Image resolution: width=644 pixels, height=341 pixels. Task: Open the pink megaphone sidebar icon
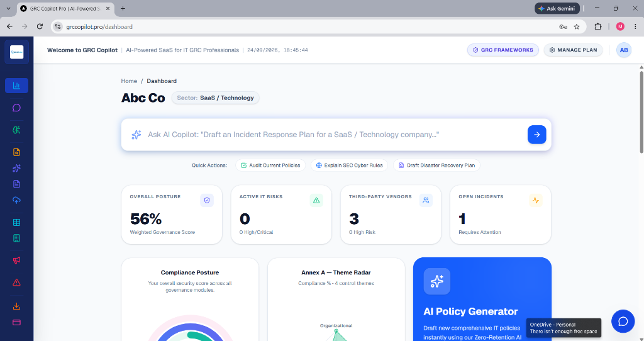coord(16,260)
